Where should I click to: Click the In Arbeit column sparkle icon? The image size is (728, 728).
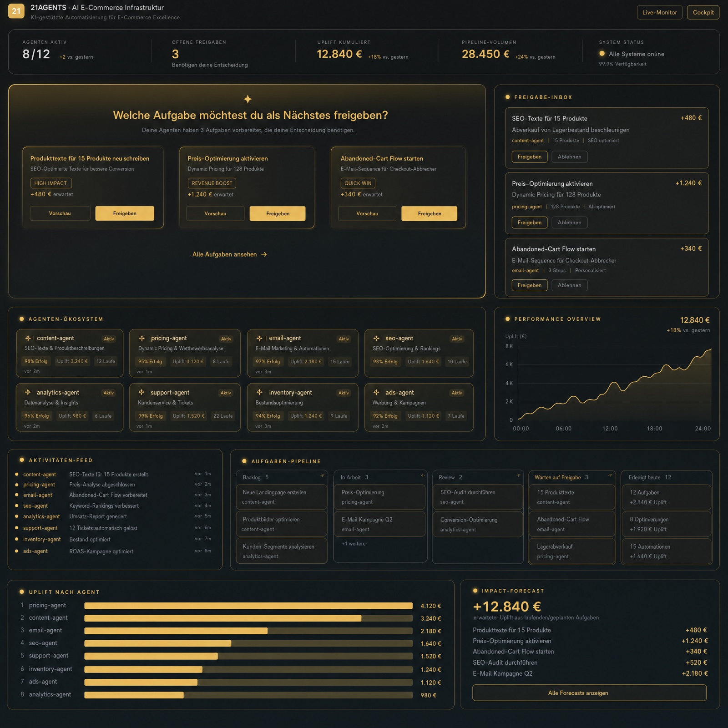(423, 476)
